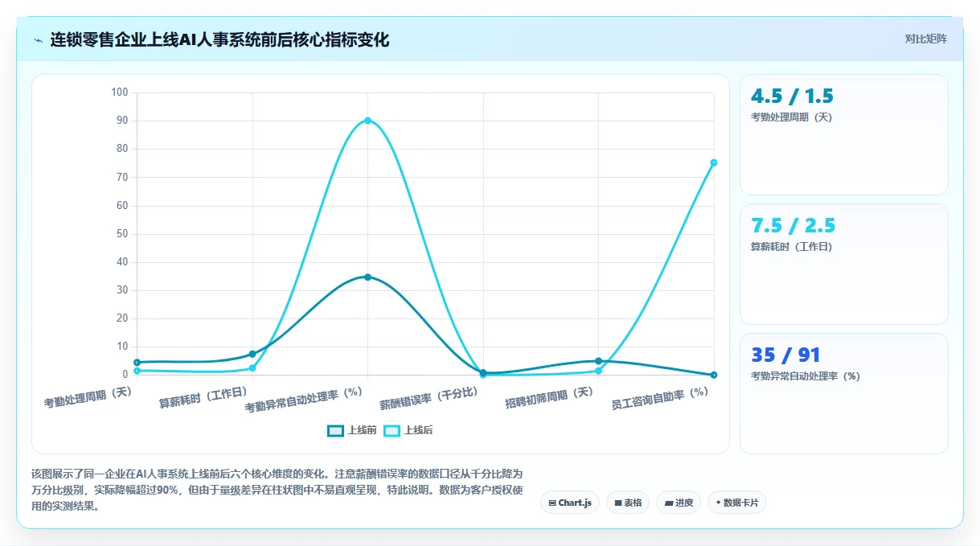Click the 上线前 point for 算薪耗时
Screen dimensions: 980x546
tap(252, 354)
